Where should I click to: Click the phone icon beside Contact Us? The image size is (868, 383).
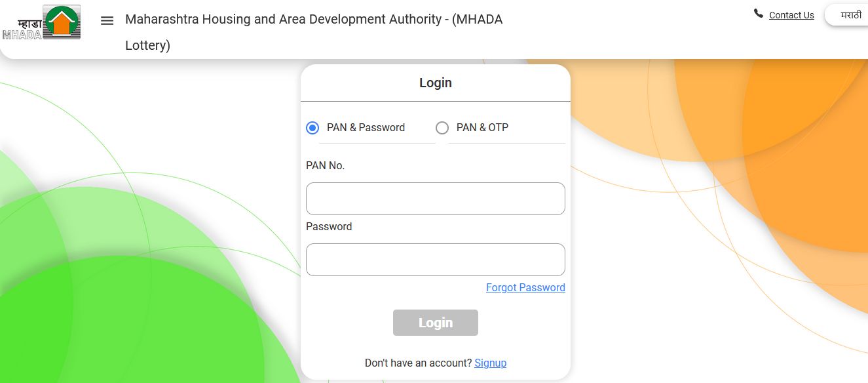[758, 13]
